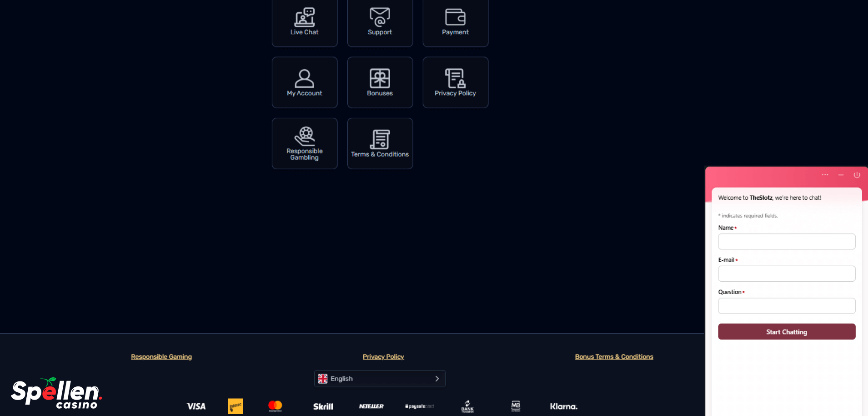Select the Payment wallet tile
Screen dimensions: 868x416
pyautogui.click(x=455, y=22)
